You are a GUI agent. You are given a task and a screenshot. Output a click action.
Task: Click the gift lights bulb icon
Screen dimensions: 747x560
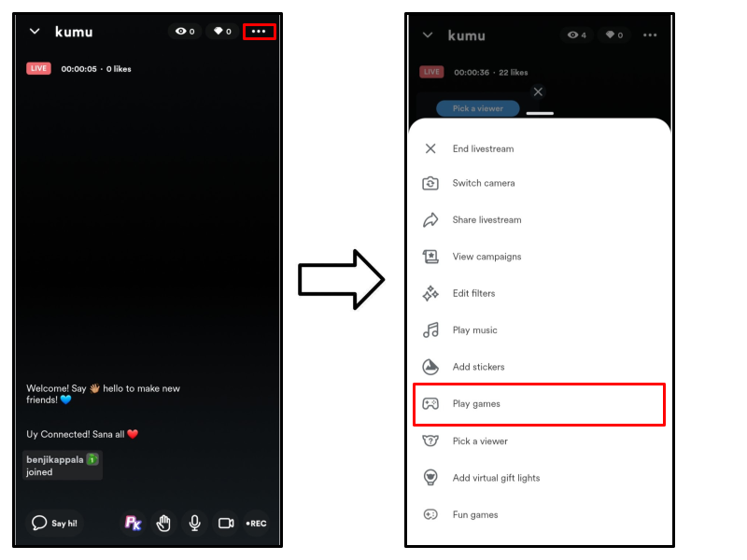click(430, 477)
